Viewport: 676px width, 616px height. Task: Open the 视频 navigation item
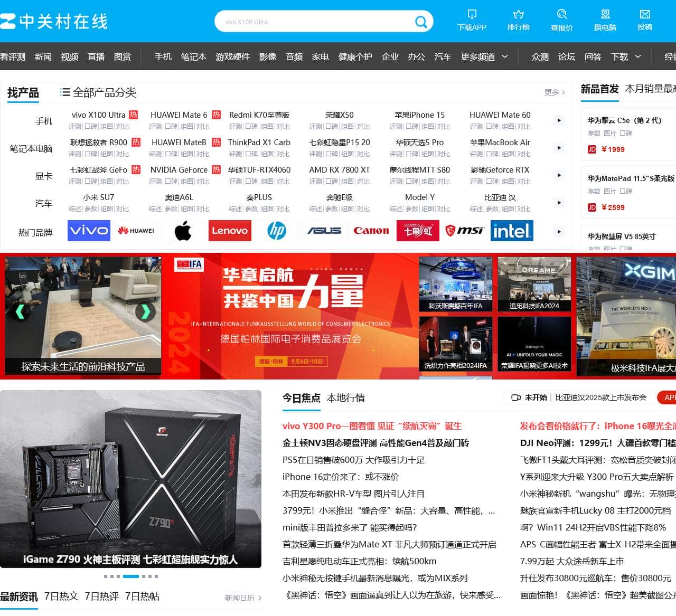70,56
